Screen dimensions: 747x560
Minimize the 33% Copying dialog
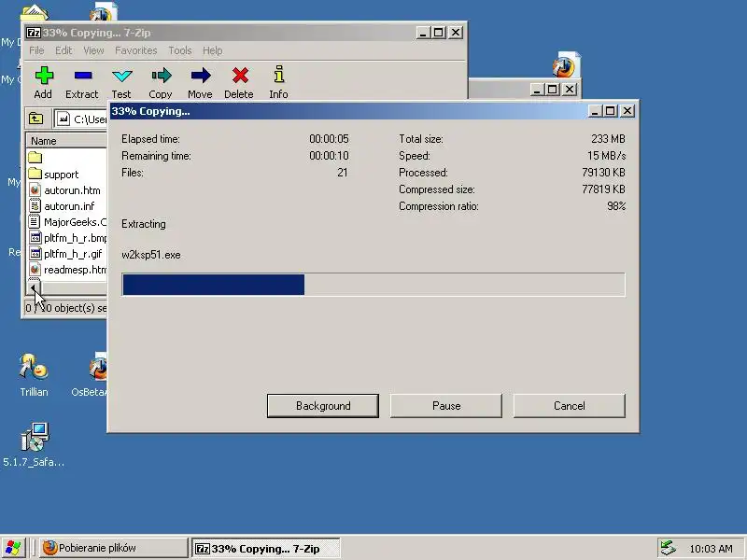tap(594, 111)
